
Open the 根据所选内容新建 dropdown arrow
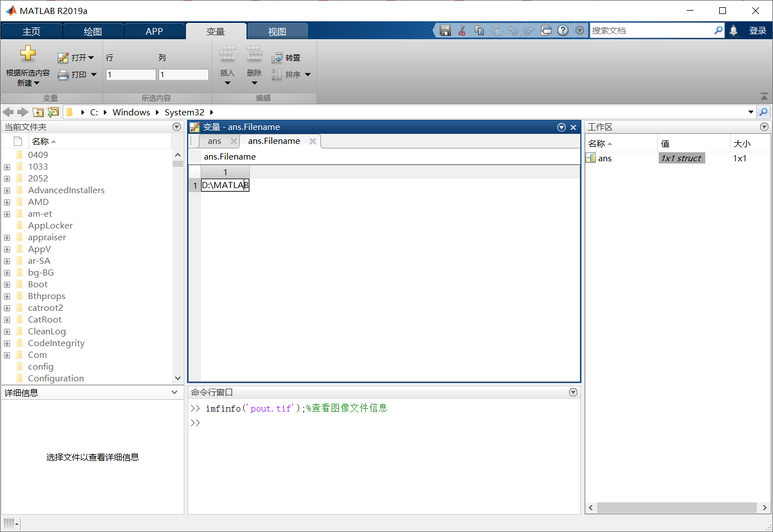tap(36, 83)
